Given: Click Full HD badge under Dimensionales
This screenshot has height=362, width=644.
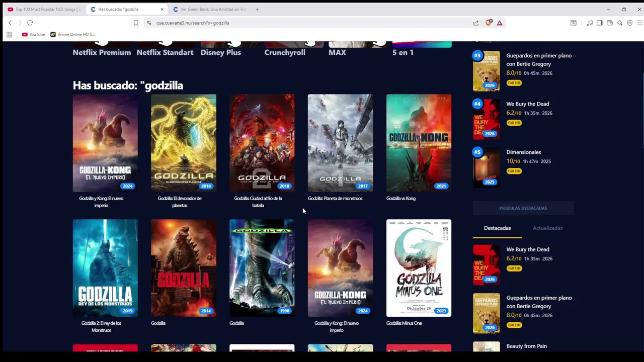Looking at the screenshot, I should click(514, 171).
